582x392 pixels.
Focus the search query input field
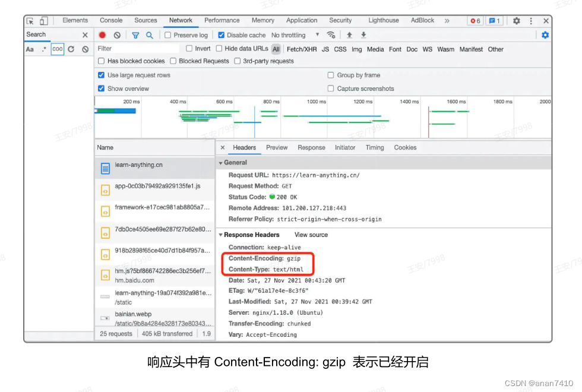(x=57, y=49)
